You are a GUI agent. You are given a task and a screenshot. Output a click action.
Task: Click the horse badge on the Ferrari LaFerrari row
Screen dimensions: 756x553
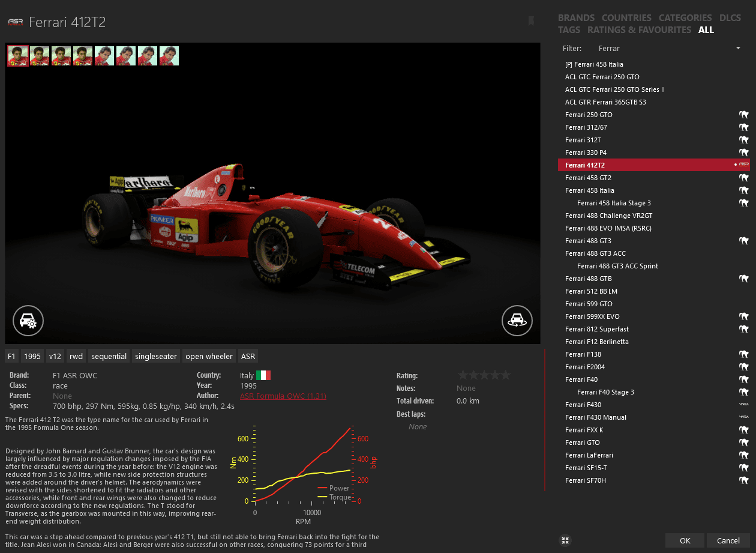click(744, 455)
